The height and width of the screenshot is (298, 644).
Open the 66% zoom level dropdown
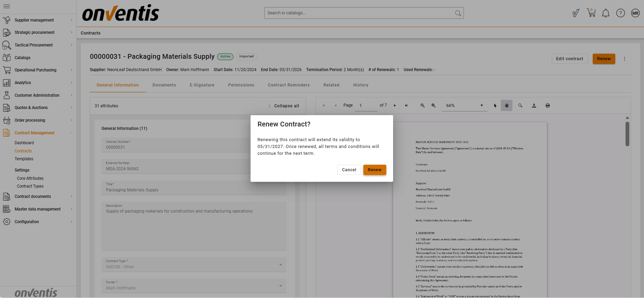(x=464, y=106)
